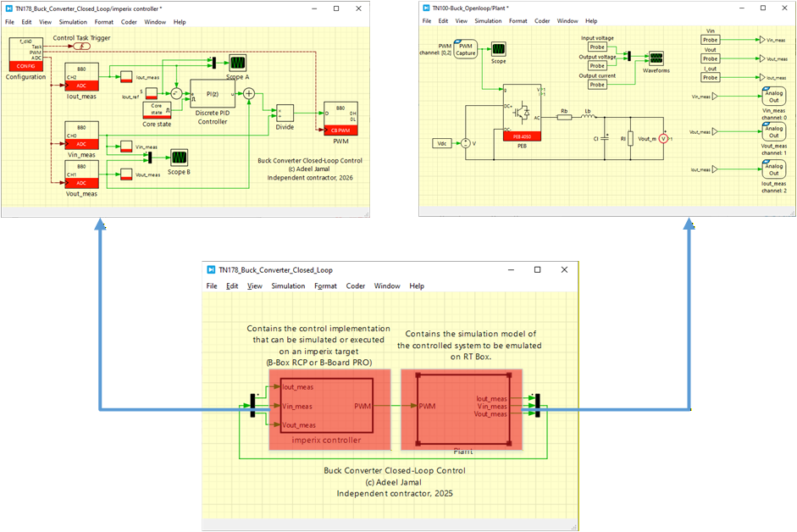This screenshot has height=532, width=797.
Task: Open Scope B block in controller window
Action: (179, 157)
